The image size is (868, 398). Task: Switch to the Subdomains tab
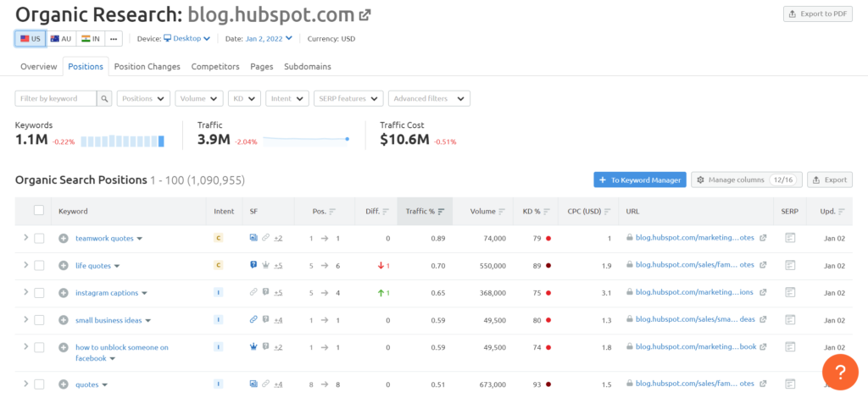(x=308, y=66)
